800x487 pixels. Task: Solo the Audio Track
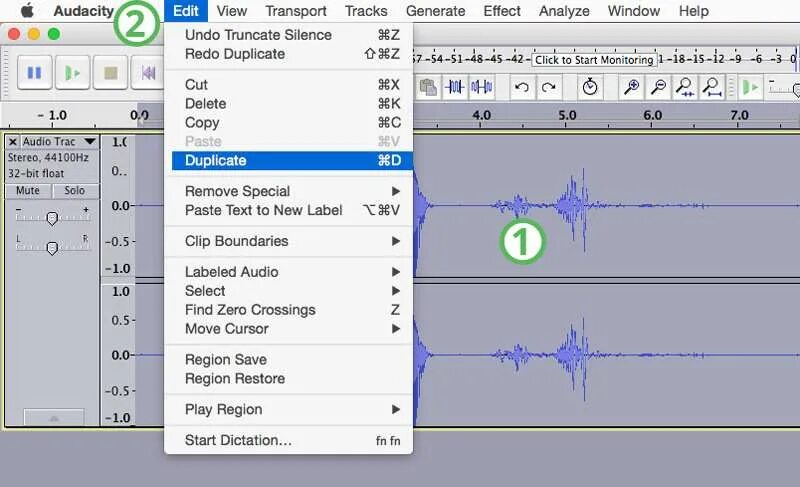(x=74, y=191)
